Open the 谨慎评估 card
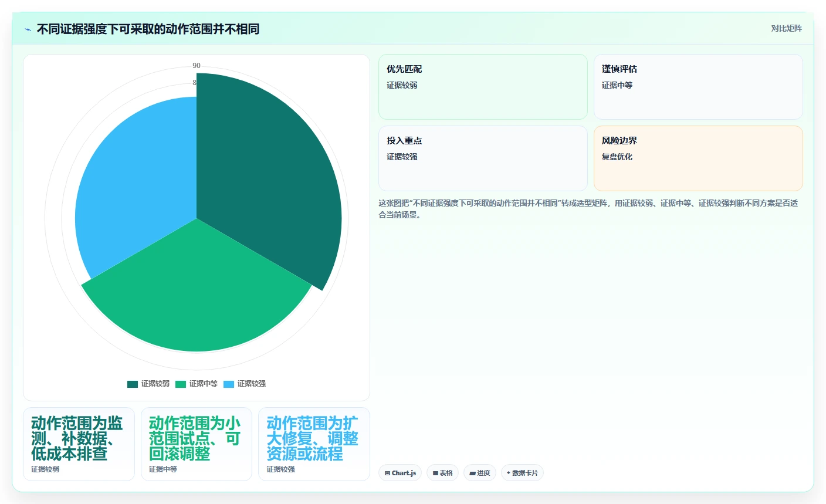 698,87
